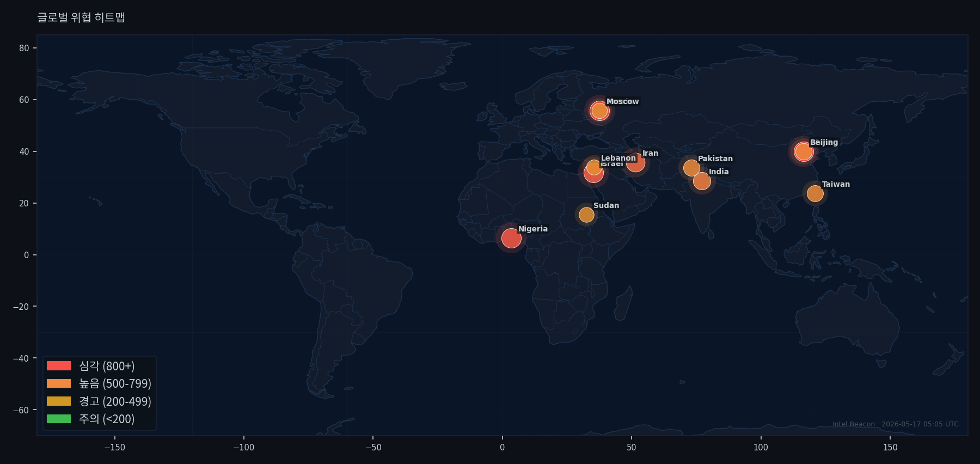Click the −150 longitude axis label
This screenshot has width=980, height=464.
[114, 448]
